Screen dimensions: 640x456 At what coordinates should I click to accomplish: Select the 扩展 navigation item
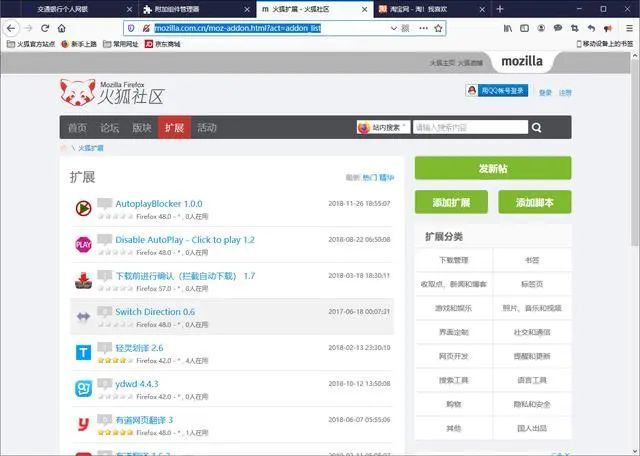174,127
